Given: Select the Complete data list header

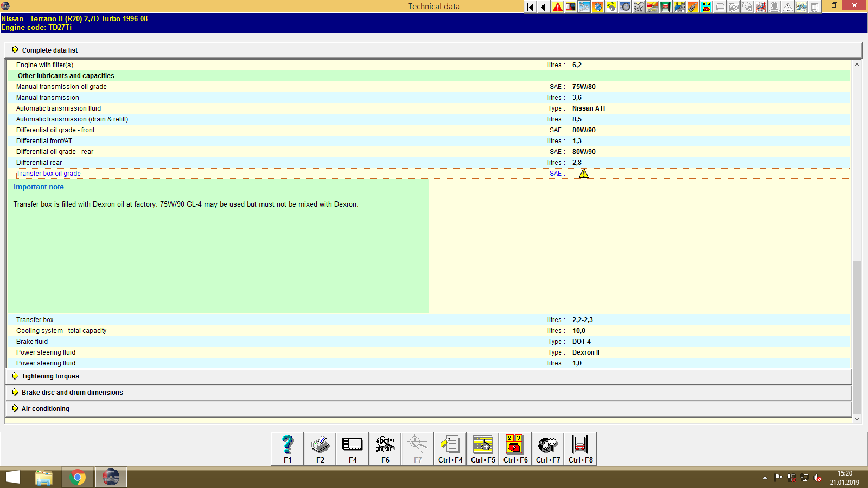Looking at the screenshot, I should [49, 50].
